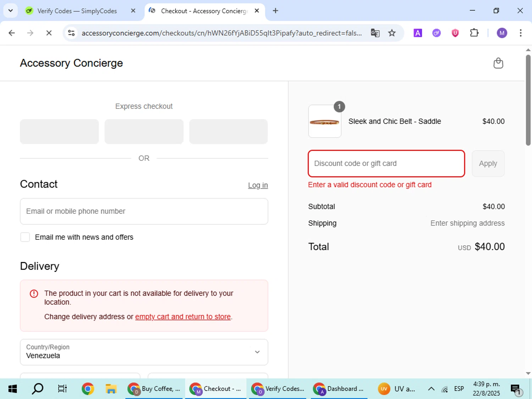Open the shopping bag cart icon
This screenshot has height=399, width=532.
click(x=498, y=63)
